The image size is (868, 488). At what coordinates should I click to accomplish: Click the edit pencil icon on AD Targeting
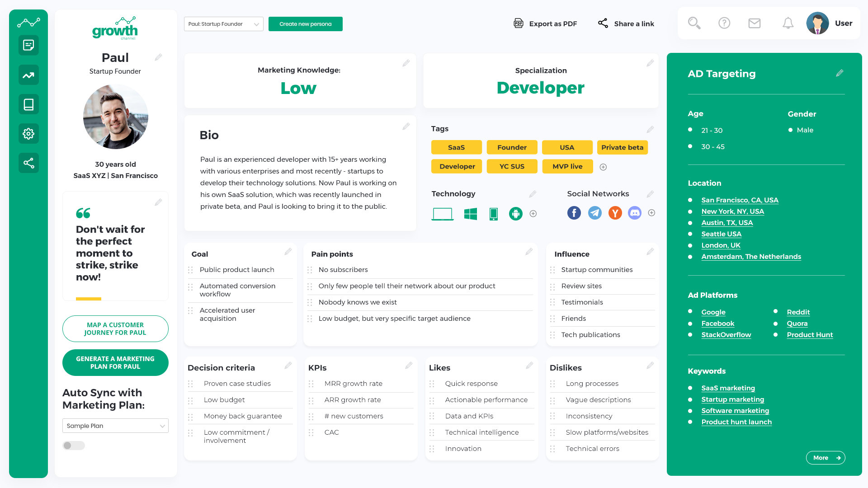click(840, 73)
